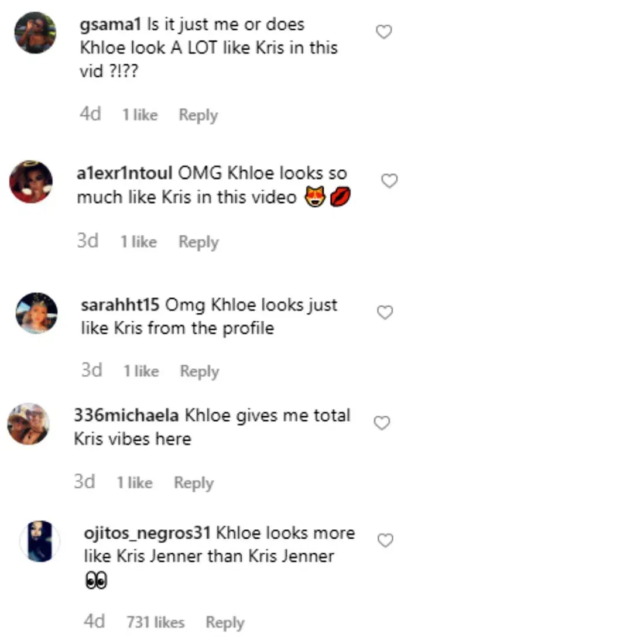Image resolution: width=644 pixels, height=644 pixels.
Task: Visit the a1exr1ntoul username link
Action: pos(124,173)
